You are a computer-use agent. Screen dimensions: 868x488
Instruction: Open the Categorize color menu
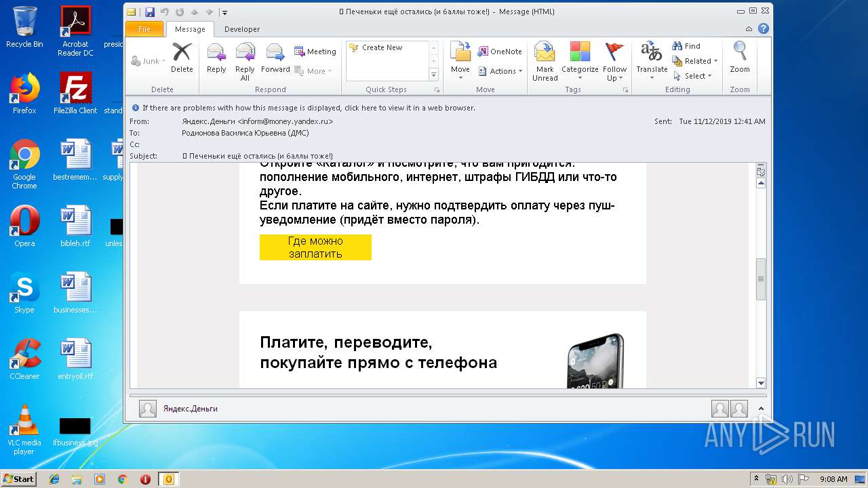click(x=580, y=61)
